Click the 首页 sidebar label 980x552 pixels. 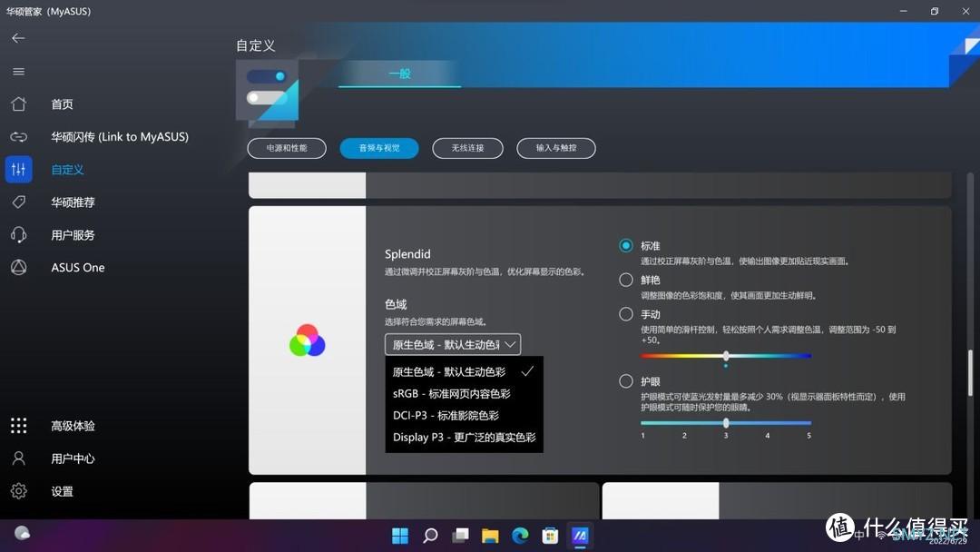pyautogui.click(x=62, y=104)
